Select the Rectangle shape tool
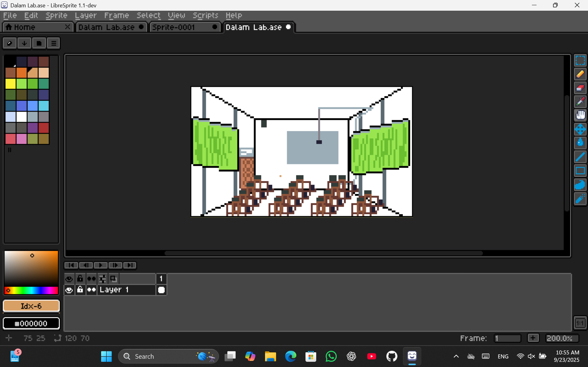 580,170
